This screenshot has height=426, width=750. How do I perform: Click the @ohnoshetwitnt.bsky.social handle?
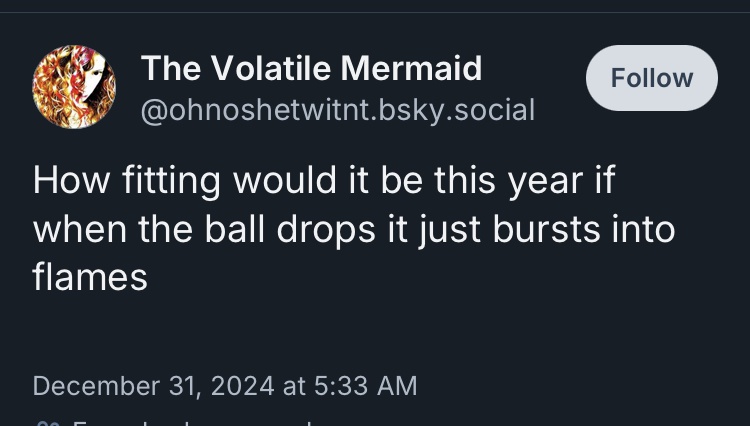click(x=337, y=109)
